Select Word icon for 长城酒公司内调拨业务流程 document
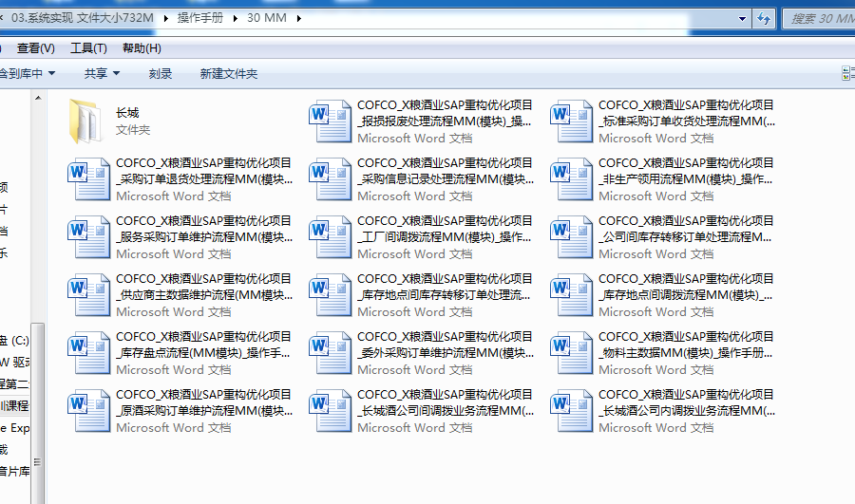Screen dimensions: 855x504 click(571, 410)
